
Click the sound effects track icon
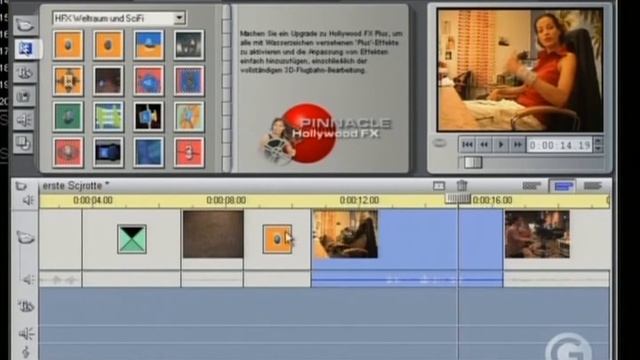[x=26, y=334]
